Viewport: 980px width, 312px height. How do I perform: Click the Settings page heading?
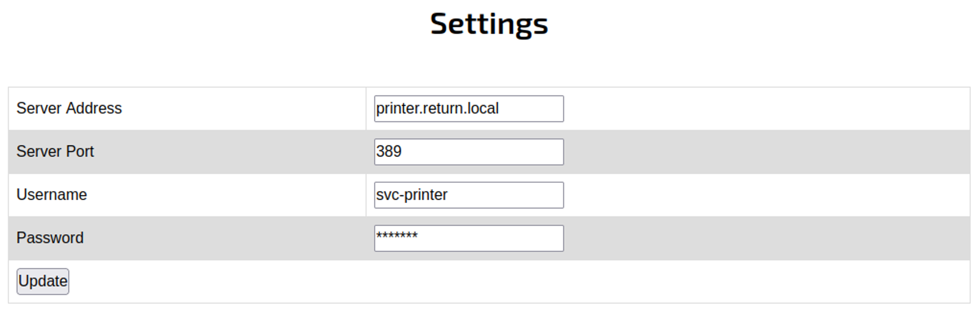click(489, 24)
